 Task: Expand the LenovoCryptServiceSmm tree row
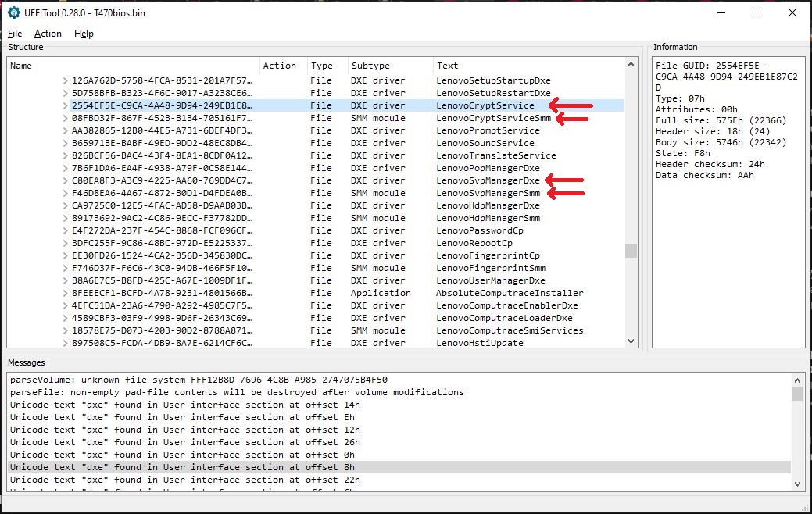point(65,118)
